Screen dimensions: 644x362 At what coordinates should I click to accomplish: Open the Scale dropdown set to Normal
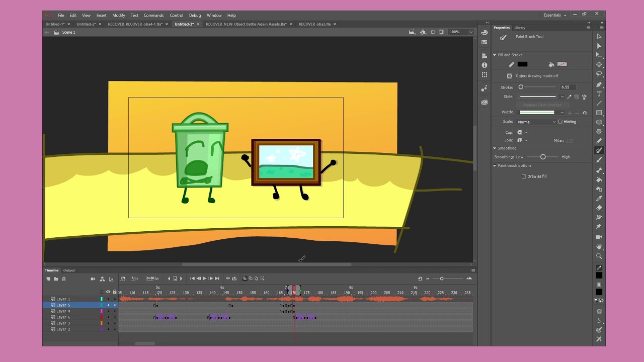[536, 122]
